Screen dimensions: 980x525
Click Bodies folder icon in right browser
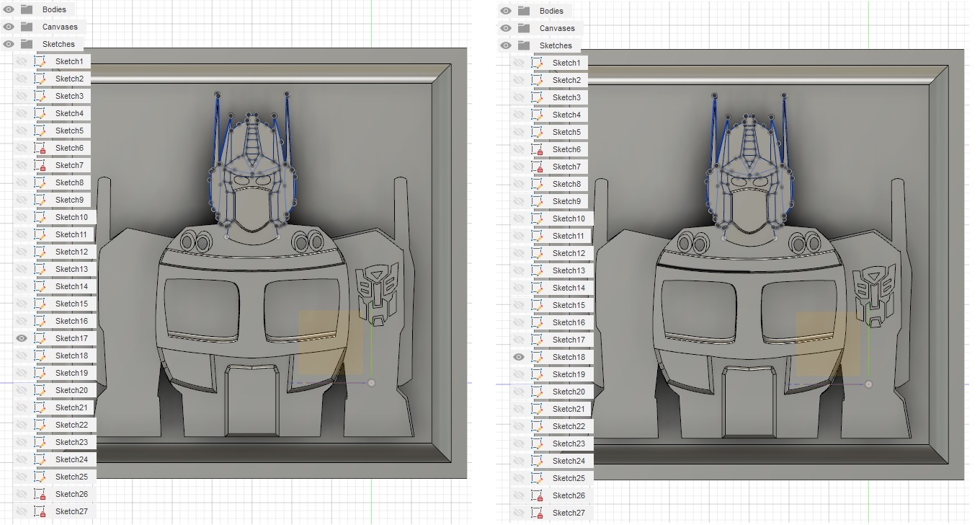[x=524, y=11]
